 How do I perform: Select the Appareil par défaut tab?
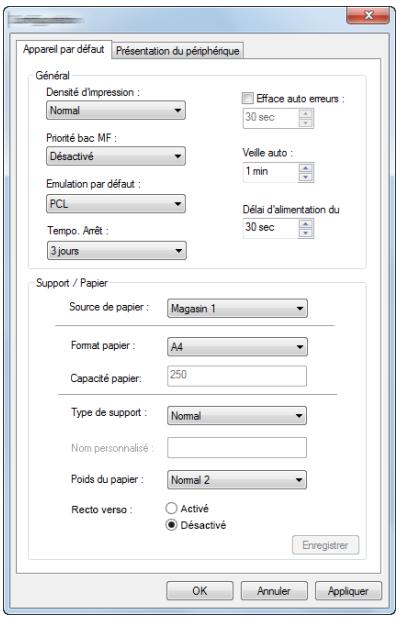point(64,49)
